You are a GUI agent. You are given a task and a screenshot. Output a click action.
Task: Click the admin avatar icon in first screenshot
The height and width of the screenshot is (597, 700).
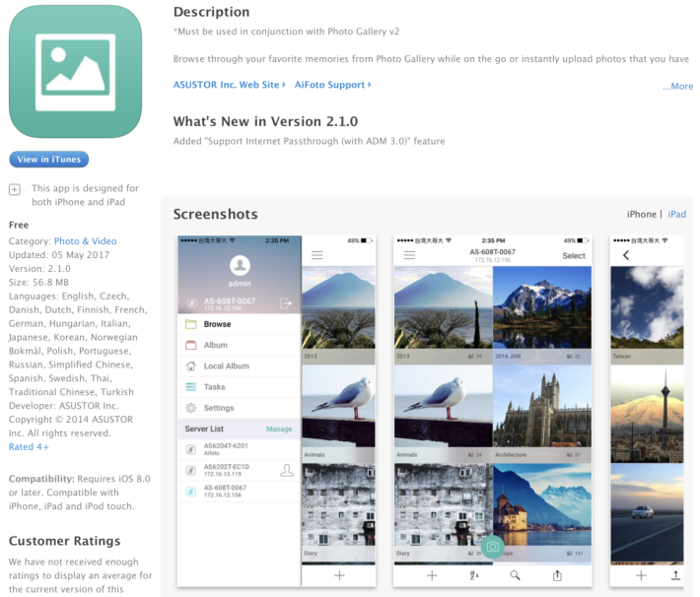(240, 265)
